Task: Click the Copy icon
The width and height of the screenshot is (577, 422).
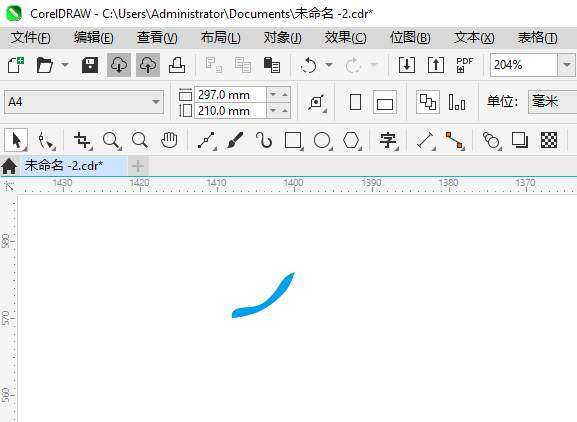Action: (243, 65)
